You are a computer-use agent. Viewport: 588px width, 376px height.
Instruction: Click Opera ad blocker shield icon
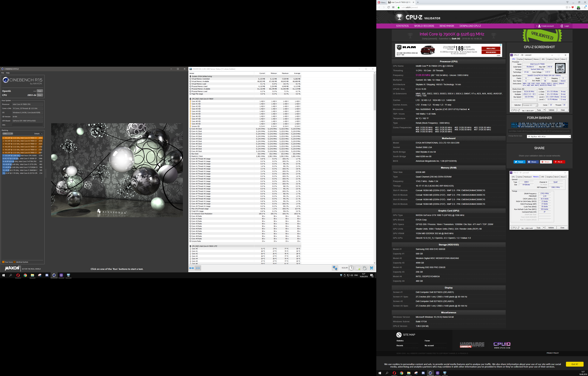[567, 7]
